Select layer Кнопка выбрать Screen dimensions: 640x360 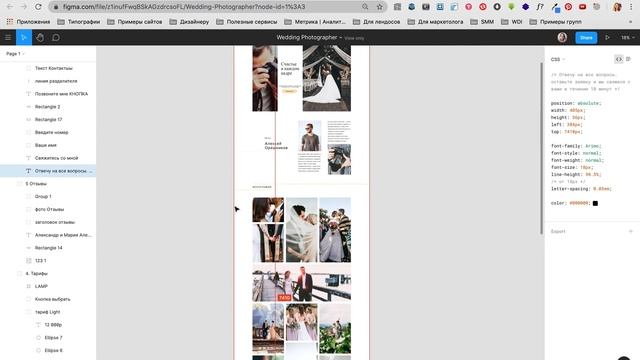(x=48, y=299)
